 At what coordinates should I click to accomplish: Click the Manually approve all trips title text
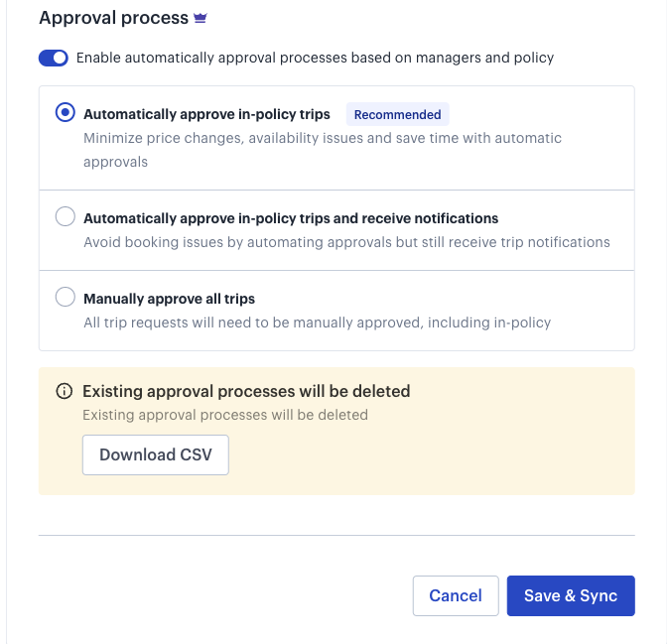170,299
